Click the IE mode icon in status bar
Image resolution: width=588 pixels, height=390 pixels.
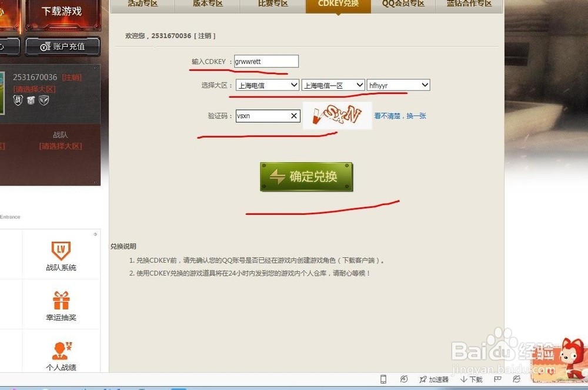pyautogui.click(x=516, y=379)
